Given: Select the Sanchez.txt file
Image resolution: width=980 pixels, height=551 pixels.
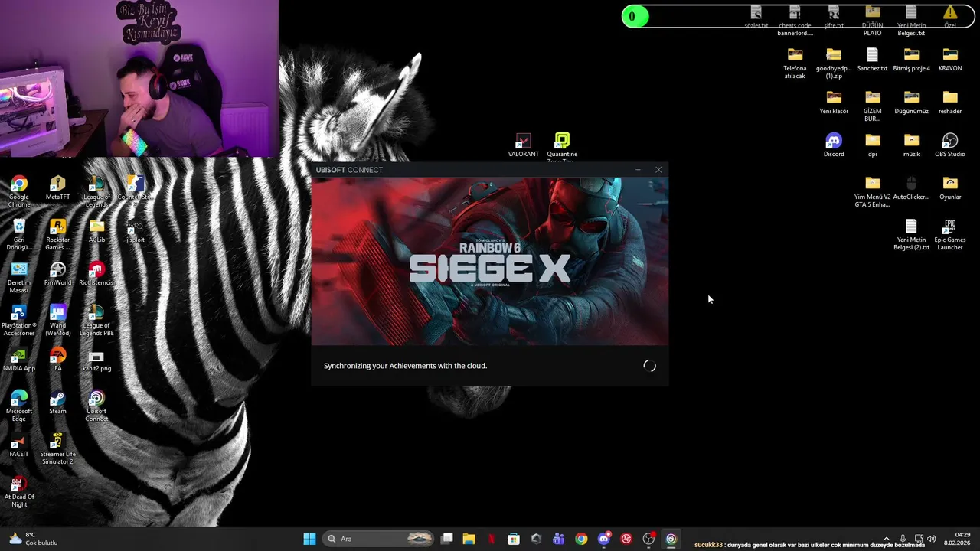Looking at the screenshot, I should click(x=873, y=59).
